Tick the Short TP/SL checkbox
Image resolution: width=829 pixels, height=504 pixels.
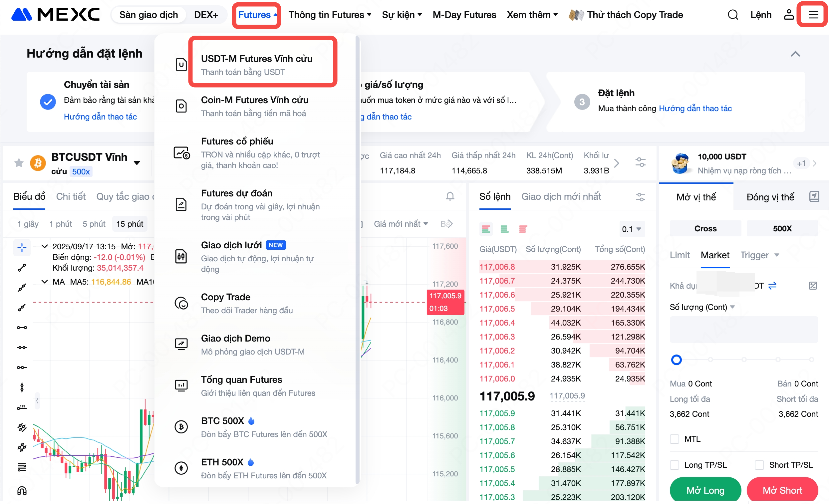759,465
